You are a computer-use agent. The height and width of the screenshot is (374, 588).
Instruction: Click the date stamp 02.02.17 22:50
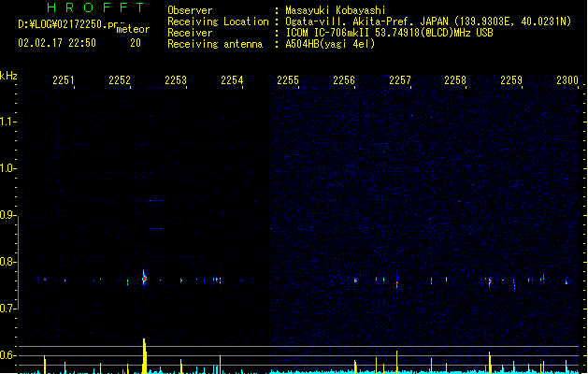click(57, 43)
